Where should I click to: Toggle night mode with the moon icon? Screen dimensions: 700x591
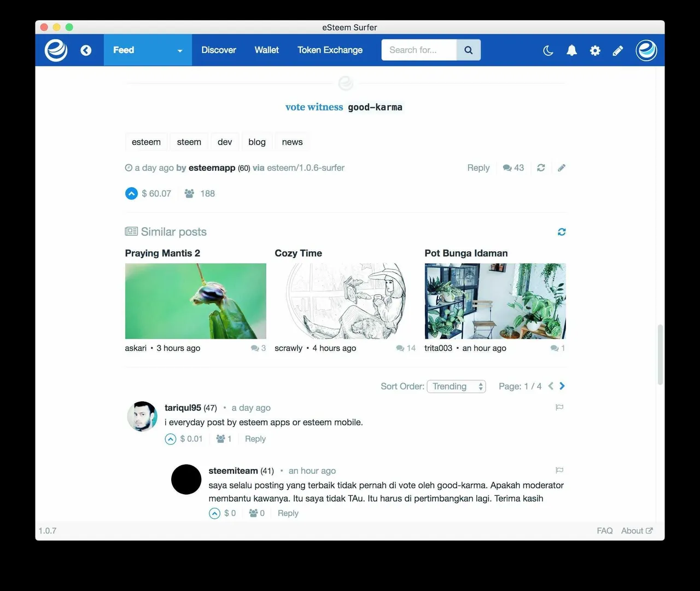tap(548, 50)
